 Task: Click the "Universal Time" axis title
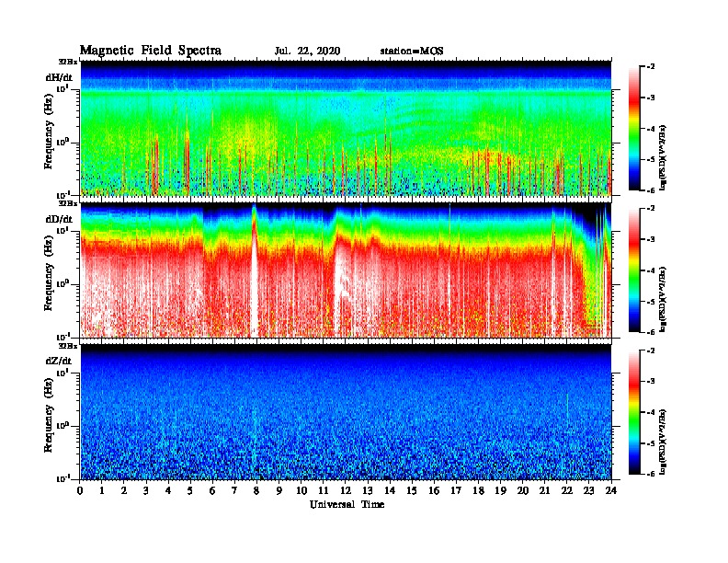tap(347, 504)
